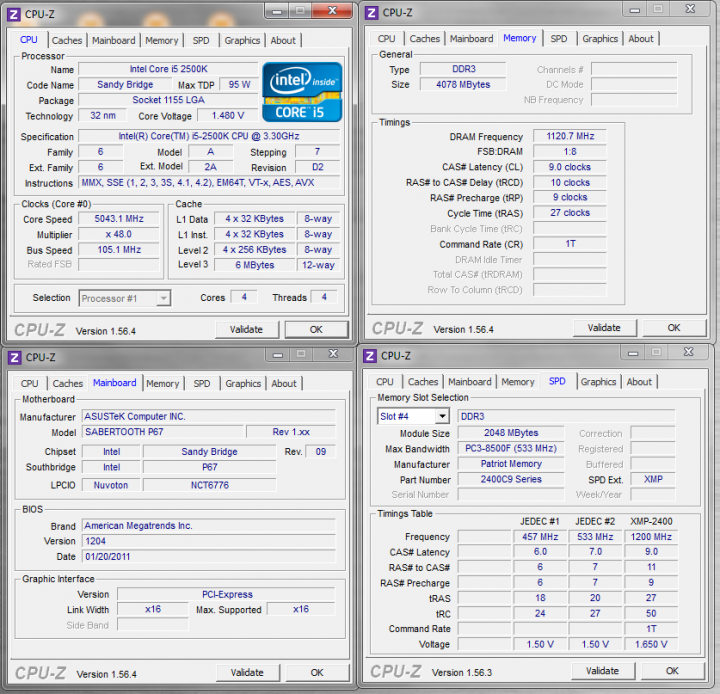720x694 pixels.
Task: Click OK in the Mainboard tab window
Action: tap(317, 672)
